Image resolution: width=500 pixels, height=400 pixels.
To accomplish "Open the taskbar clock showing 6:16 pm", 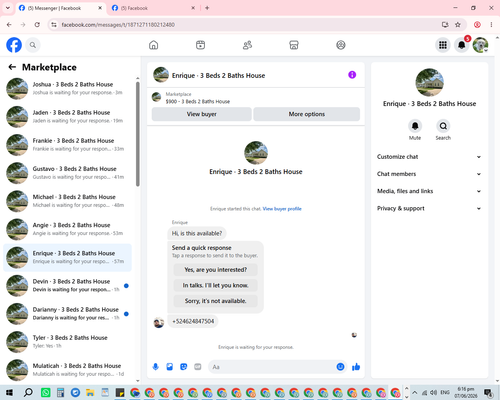I will coord(466,392).
